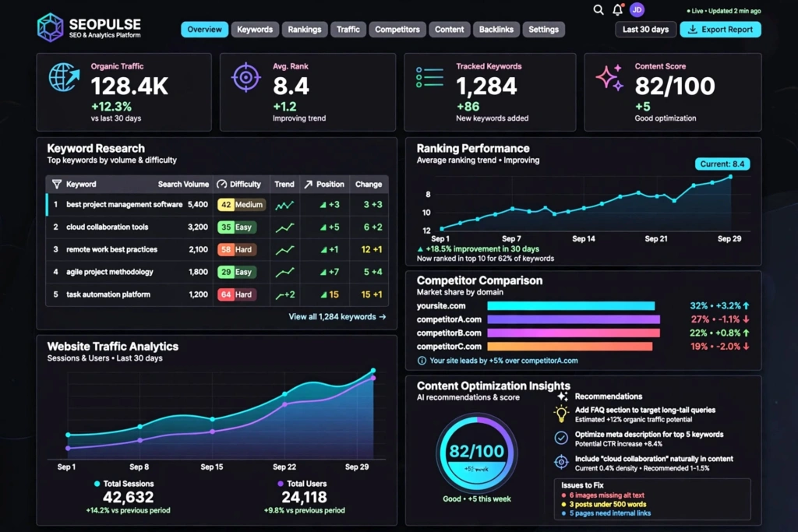The image size is (798, 532).
Task: Click the Avg. Rank target icon
Action: pyautogui.click(x=245, y=77)
